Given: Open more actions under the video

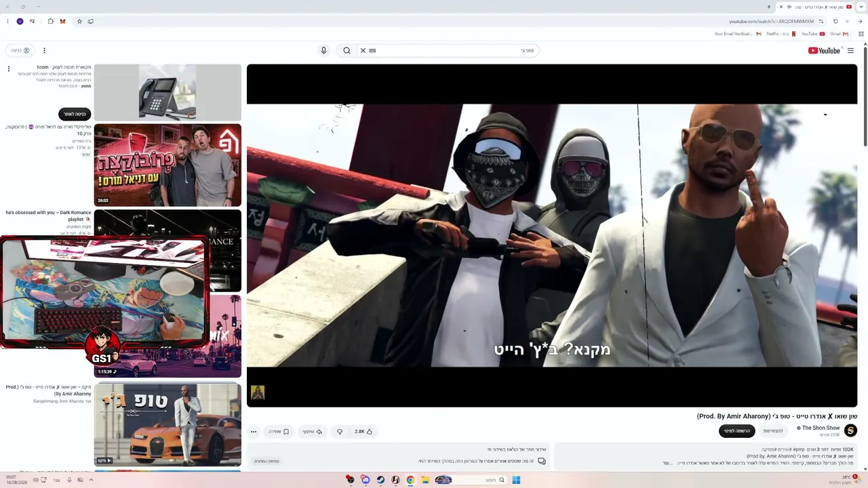Looking at the screenshot, I should click(x=254, y=432).
